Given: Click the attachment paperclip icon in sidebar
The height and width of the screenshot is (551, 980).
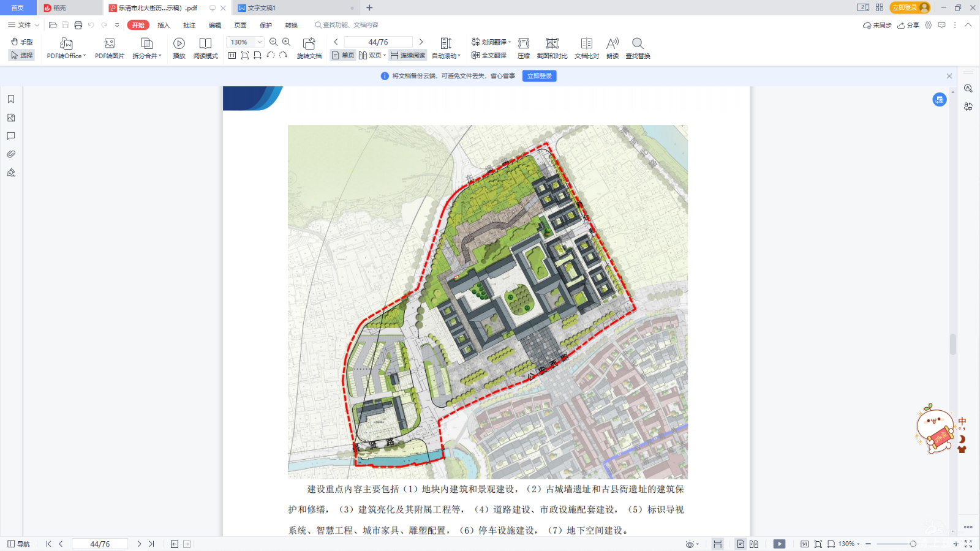Looking at the screenshot, I should [x=11, y=154].
